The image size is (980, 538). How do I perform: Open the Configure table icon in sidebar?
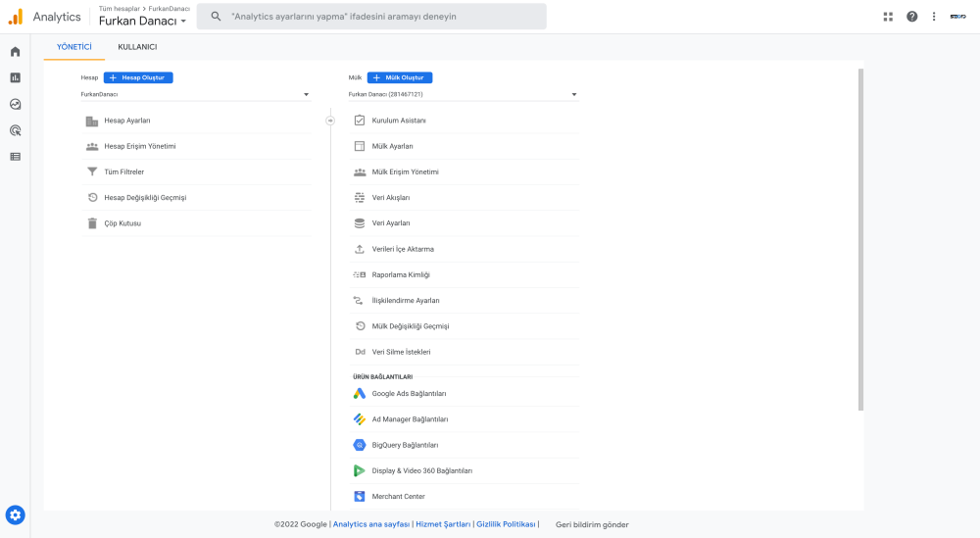pyautogui.click(x=15, y=157)
